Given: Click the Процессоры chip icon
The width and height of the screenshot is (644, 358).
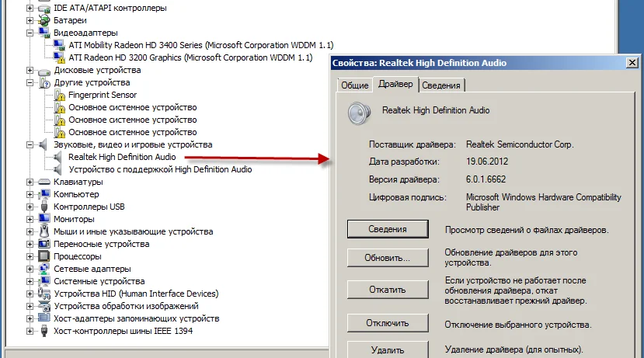Looking at the screenshot, I should tap(44, 256).
